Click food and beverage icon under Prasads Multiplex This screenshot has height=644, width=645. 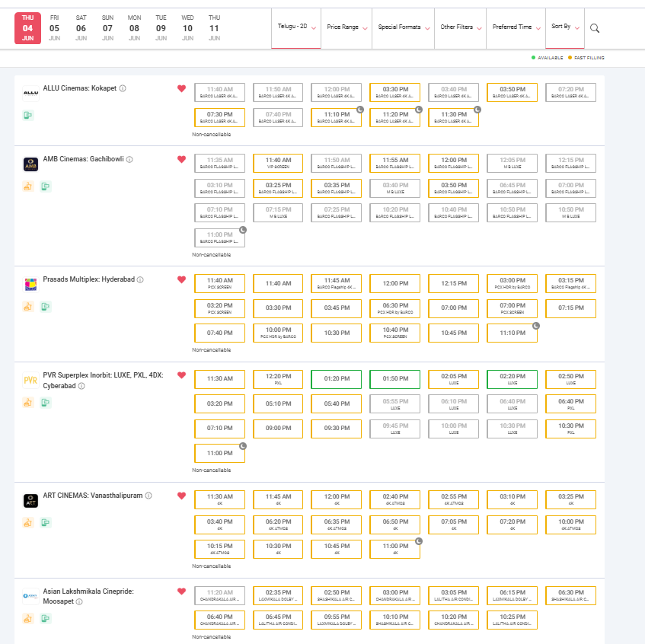28,307
